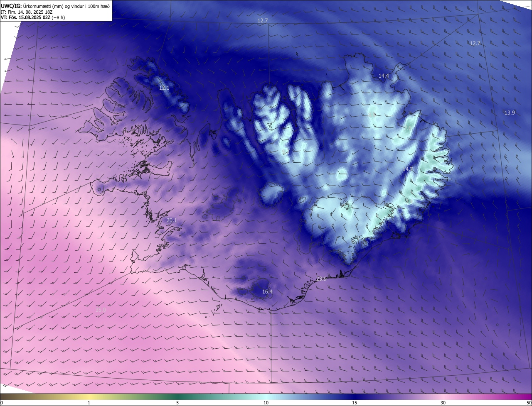
Task: Click the 14.7 value on the map
Action: [x=408, y=169]
